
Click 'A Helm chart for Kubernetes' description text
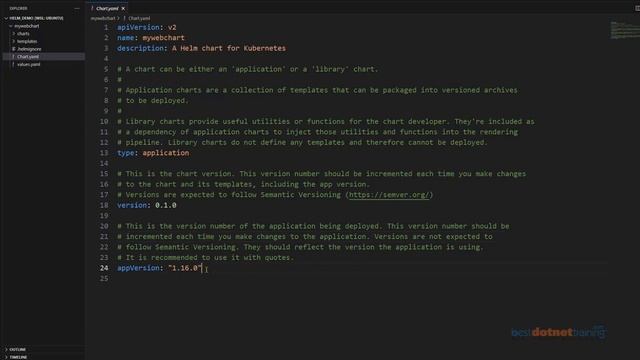coord(229,48)
